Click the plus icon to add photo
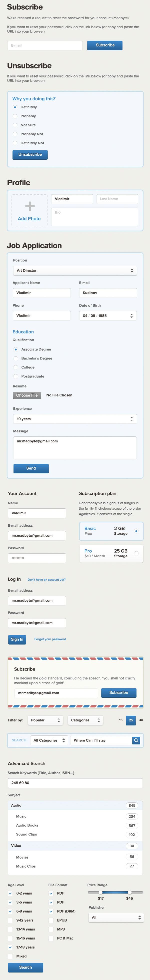Viewport: 150px width, 980px height. point(30,206)
